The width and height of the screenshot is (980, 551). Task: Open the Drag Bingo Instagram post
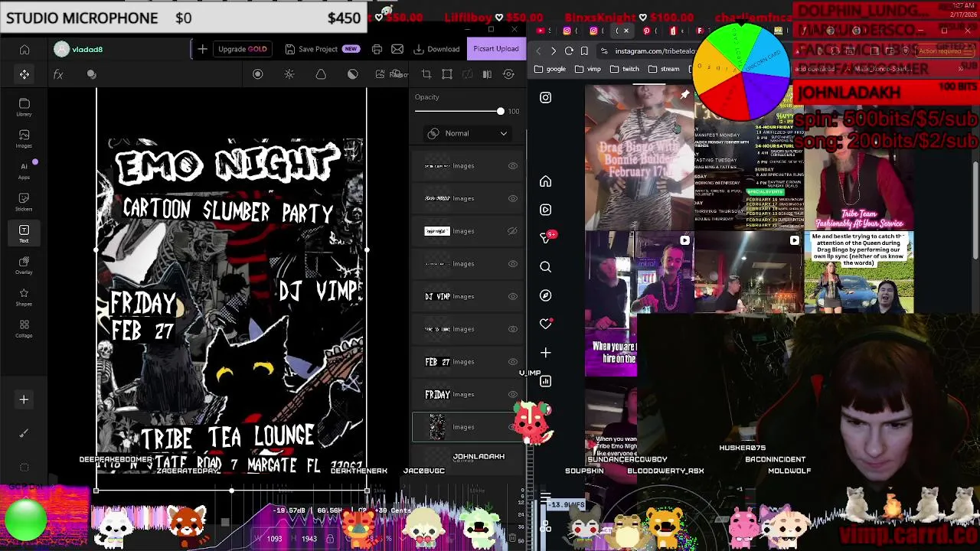point(639,157)
